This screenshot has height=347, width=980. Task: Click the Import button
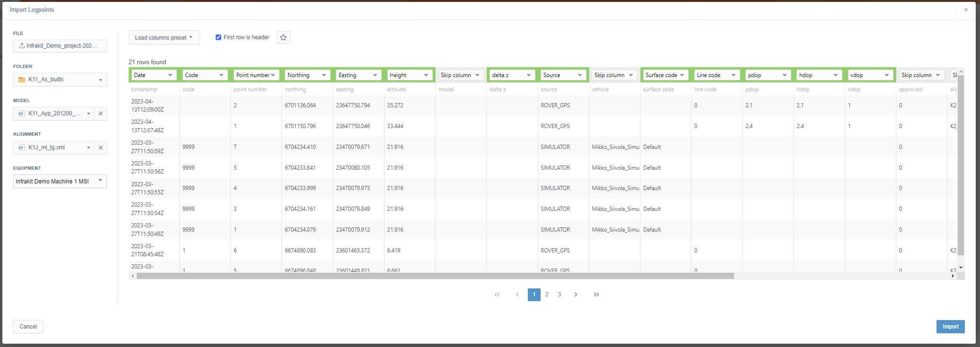pos(950,327)
